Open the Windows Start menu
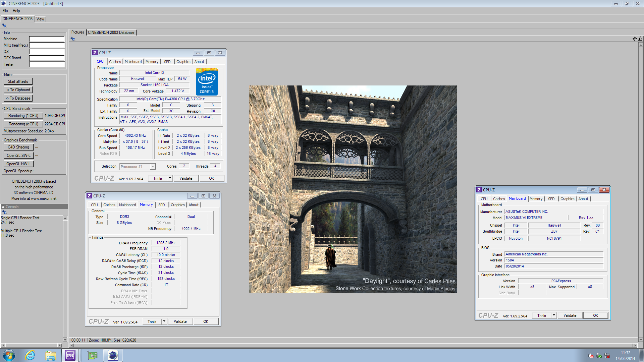 tap(9, 355)
